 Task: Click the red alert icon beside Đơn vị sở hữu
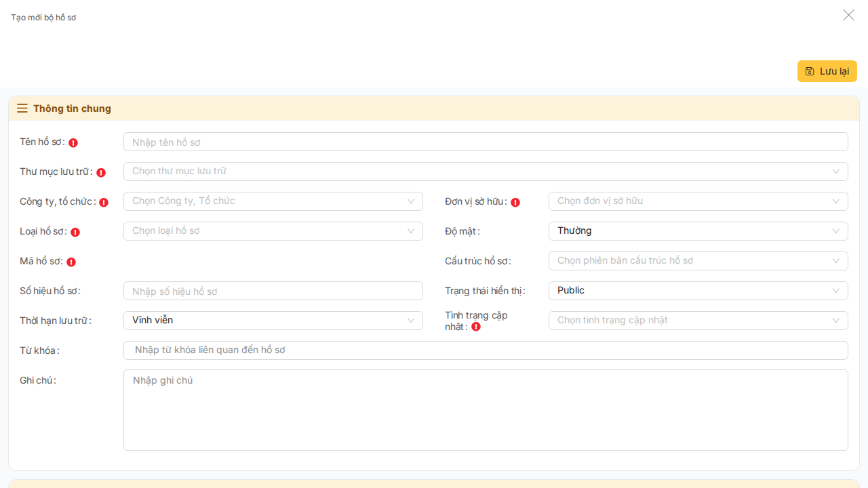coord(515,203)
